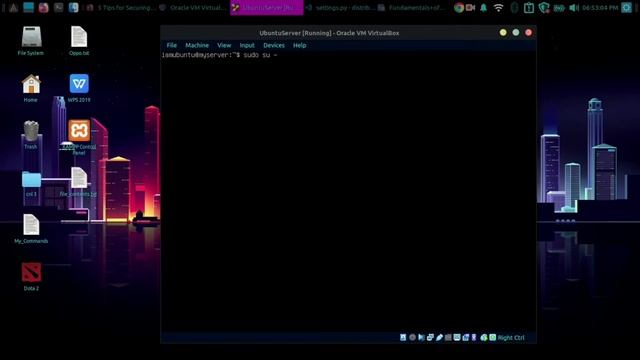
Task: Switch to the UbuntuServer taskbar window
Action: (x=267, y=7)
